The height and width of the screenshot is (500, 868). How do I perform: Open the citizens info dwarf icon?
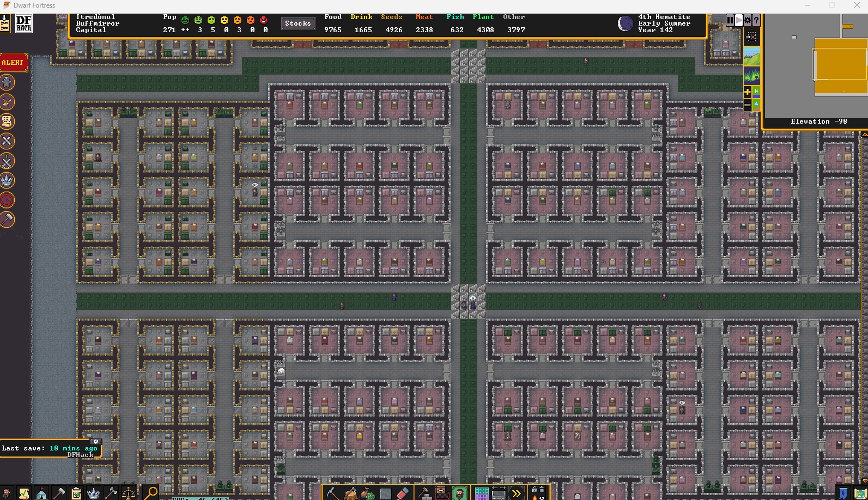tap(7, 493)
